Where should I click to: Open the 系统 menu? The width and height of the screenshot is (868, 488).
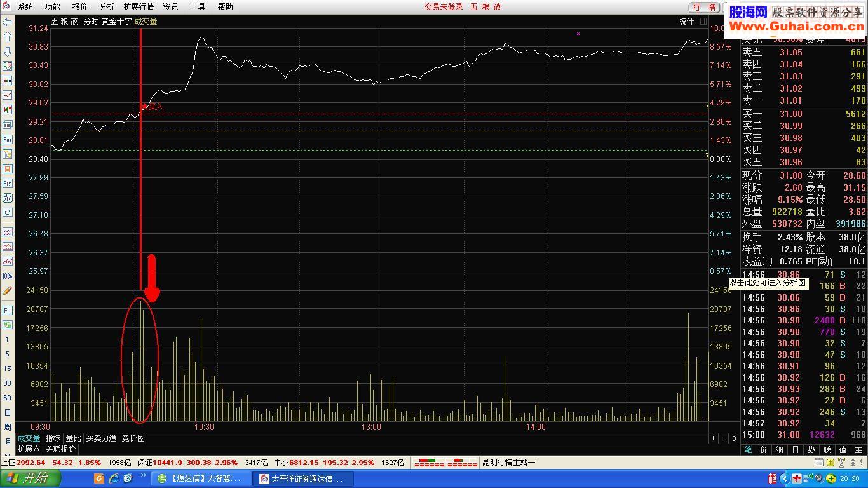point(25,7)
